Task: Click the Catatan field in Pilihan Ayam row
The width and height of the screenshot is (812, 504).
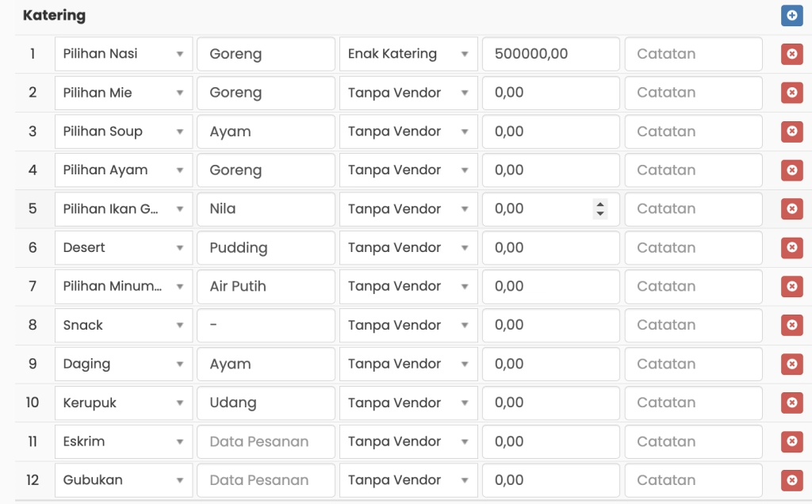Action: pos(693,170)
